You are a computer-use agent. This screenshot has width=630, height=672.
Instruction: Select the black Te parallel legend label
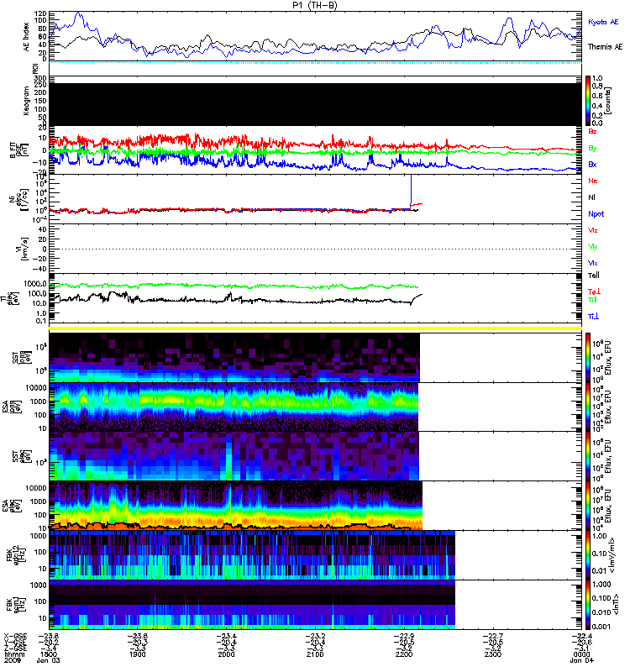[594, 276]
